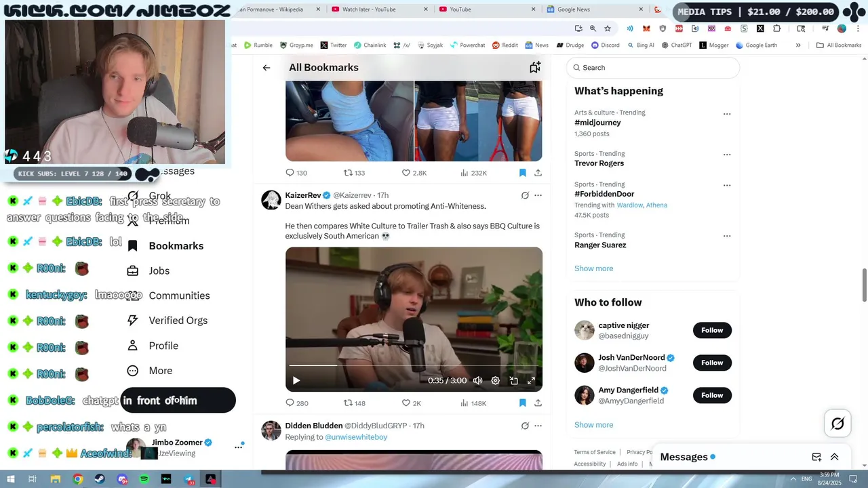This screenshot has width=868, height=488.
Task: Open Grok explain on the KaizerRev post
Action: pyautogui.click(x=525, y=195)
